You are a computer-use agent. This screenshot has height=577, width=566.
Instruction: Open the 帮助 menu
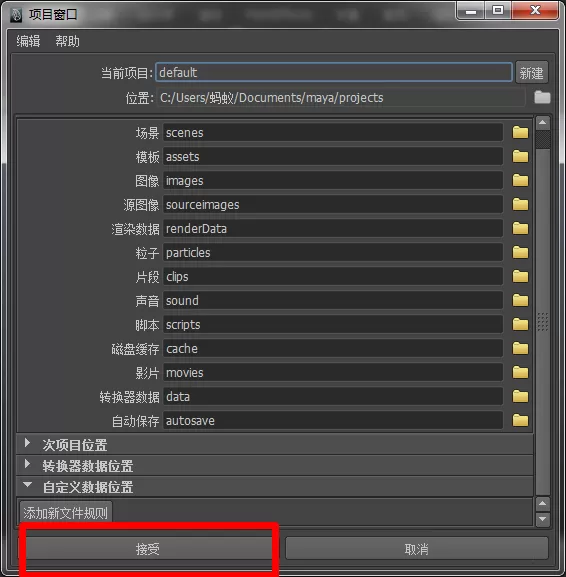click(67, 41)
